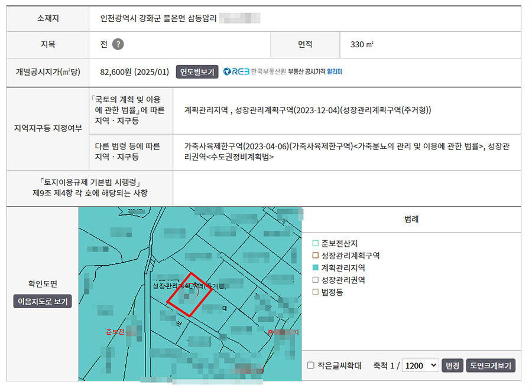Click the 범례 legend header
Screen dimensions: 532x392
pos(411,219)
